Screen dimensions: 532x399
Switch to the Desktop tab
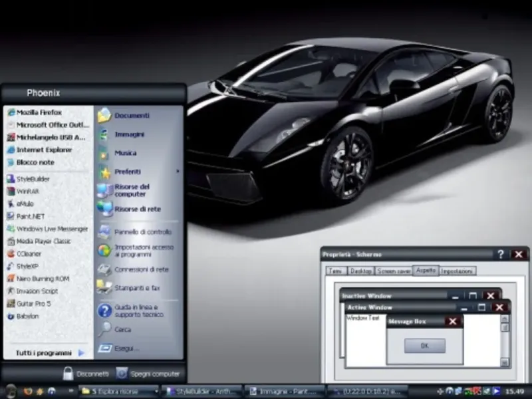[x=360, y=271]
